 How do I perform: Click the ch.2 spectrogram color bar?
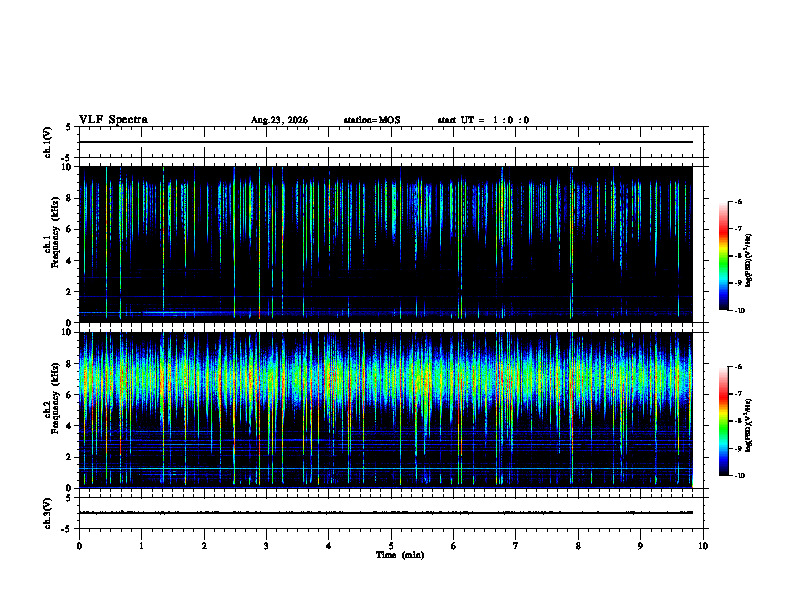[723, 421]
